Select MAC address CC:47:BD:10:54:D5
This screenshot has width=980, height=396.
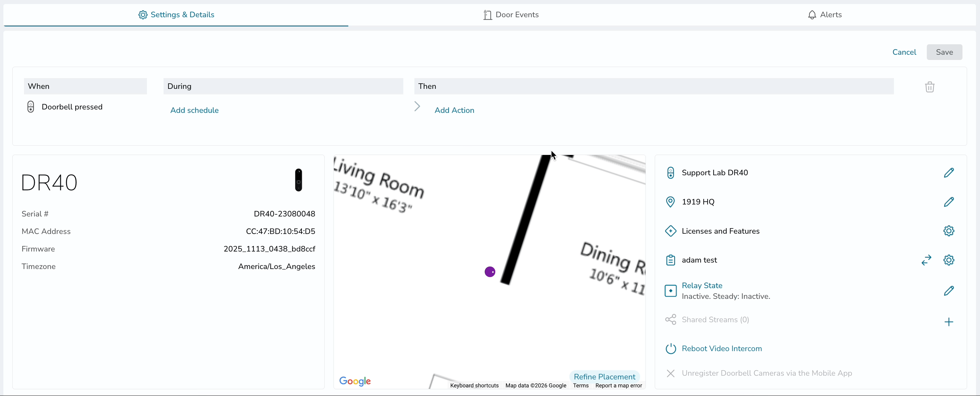coord(280,231)
